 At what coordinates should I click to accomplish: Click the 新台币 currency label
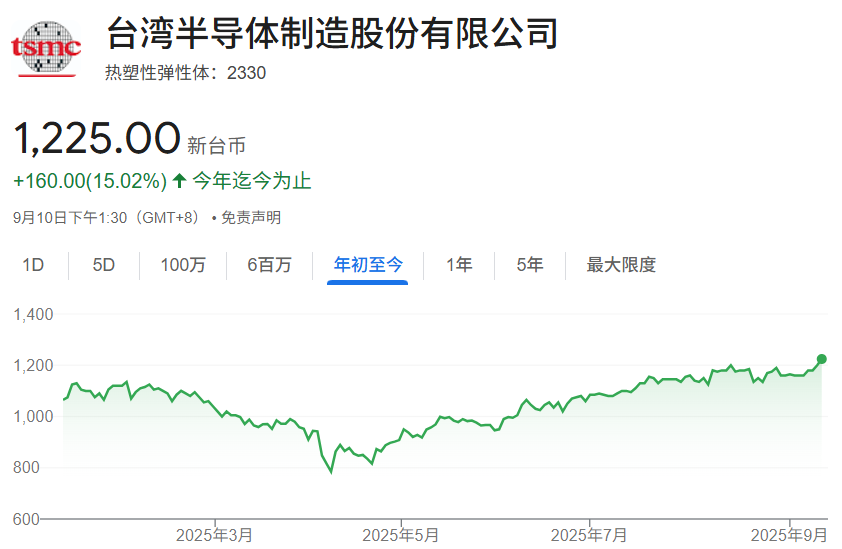(x=216, y=146)
